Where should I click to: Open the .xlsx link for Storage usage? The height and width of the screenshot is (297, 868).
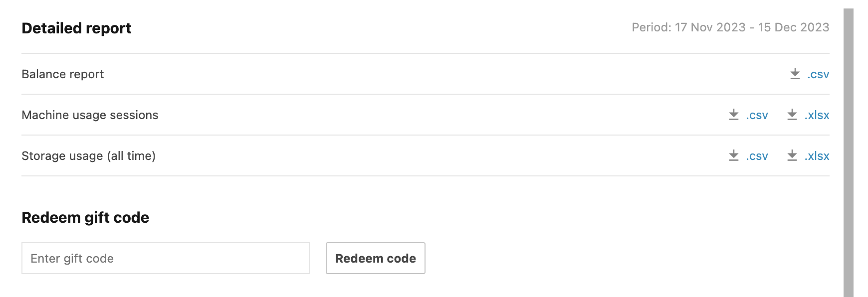[x=817, y=156]
